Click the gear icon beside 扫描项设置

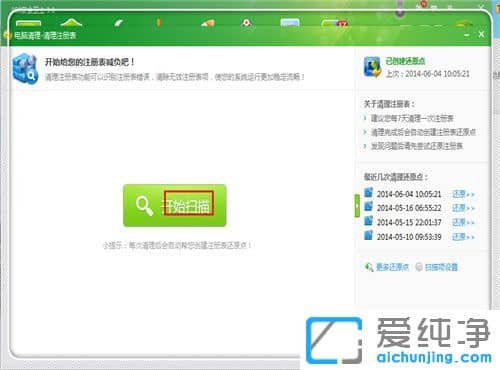pyautogui.click(x=419, y=267)
